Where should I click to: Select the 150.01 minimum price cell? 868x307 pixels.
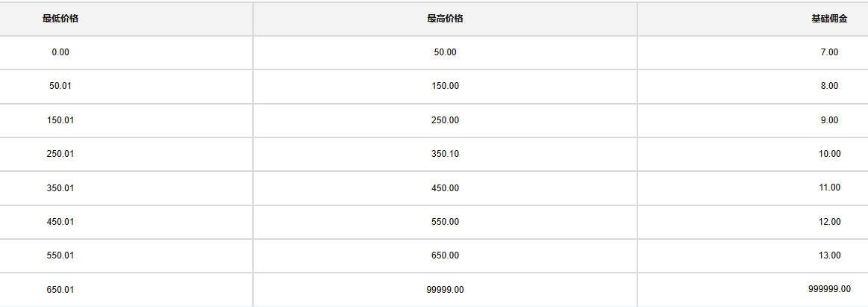(60, 120)
